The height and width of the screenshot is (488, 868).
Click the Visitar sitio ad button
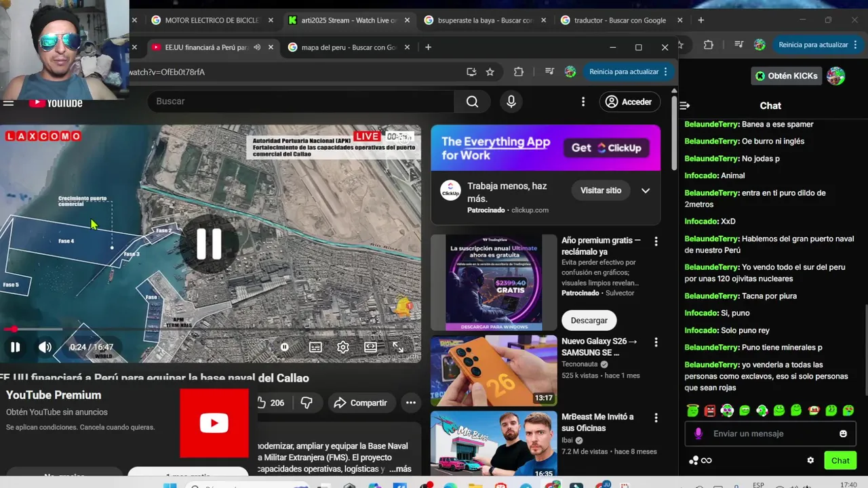click(x=600, y=190)
